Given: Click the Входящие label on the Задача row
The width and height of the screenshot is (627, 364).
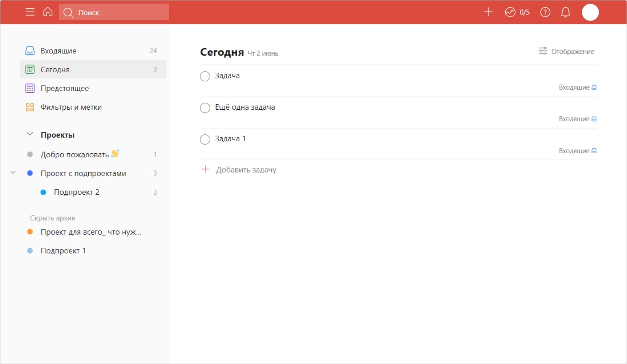Looking at the screenshot, I should pyautogui.click(x=574, y=88).
